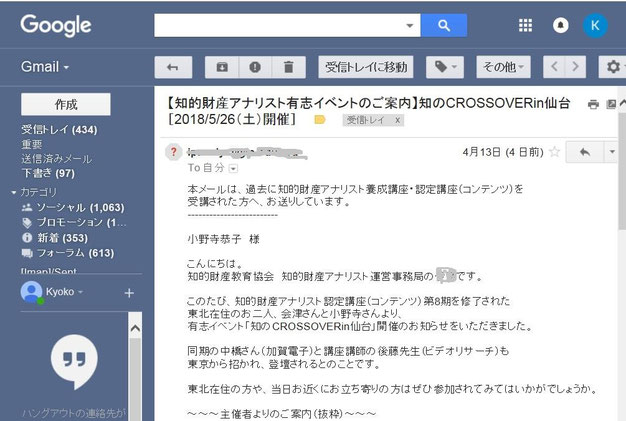Open search options dropdown arrow

410,26
